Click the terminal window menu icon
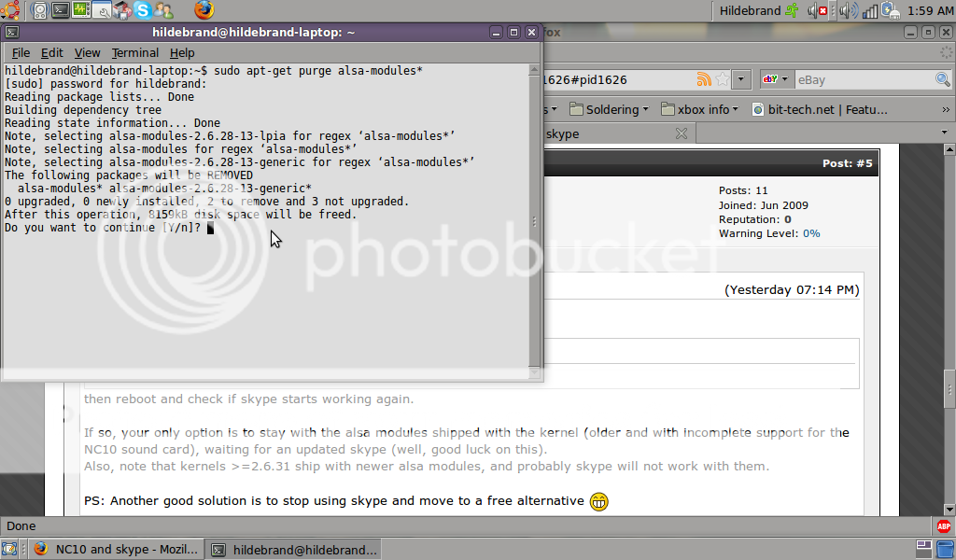Screen dimensions: 956x560 [x=12, y=33]
